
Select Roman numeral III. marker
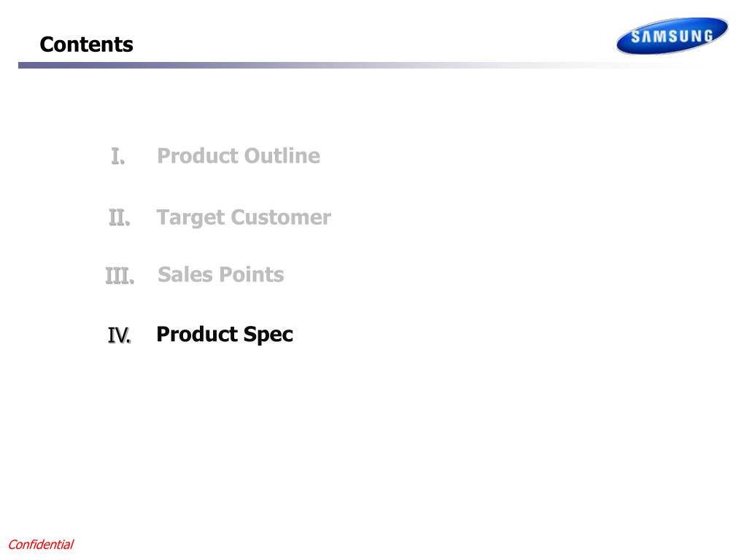(120, 276)
